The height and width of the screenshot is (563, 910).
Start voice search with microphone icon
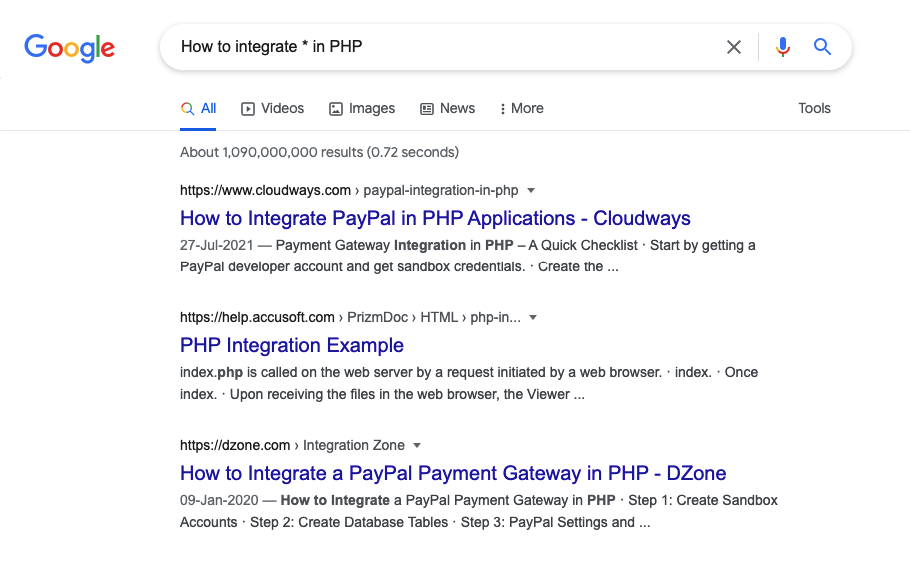coord(782,47)
